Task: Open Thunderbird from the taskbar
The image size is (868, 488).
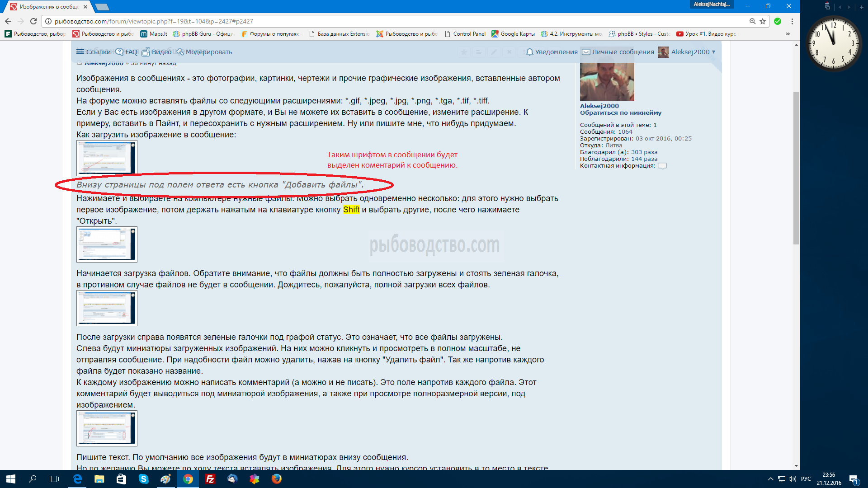Action: click(x=232, y=479)
